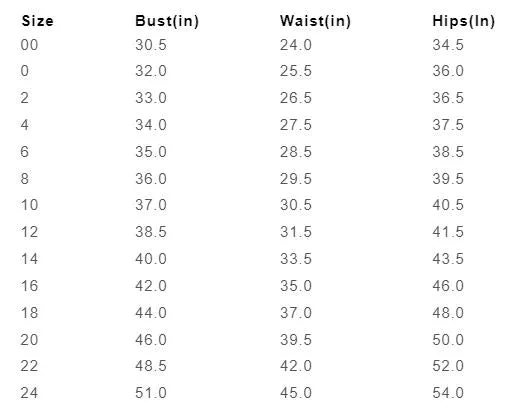Click the Size column header
This screenshot has height=414, width=506.
tap(37, 21)
